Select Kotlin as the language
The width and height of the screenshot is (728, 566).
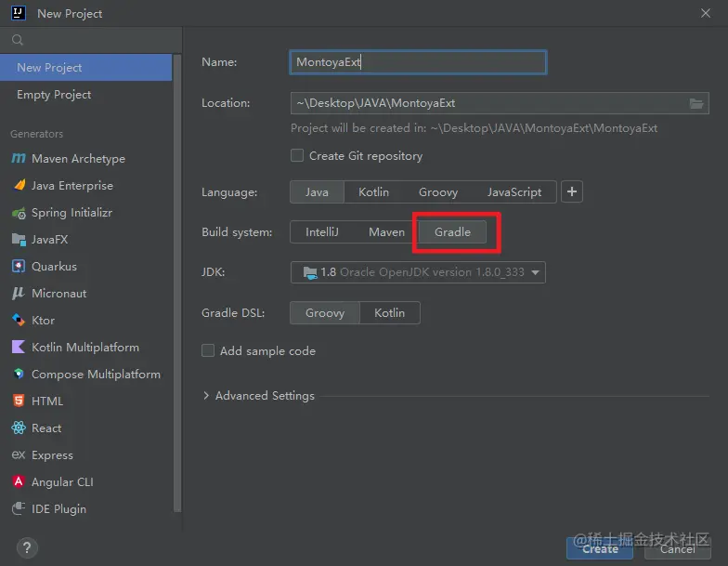click(x=373, y=191)
